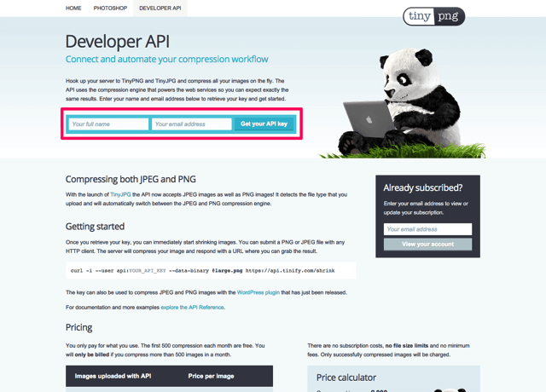The width and height of the screenshot is (546, 392).
Task: Click the panda with laptop illustration
Action: pyautogui.click(x=402, y=104)
